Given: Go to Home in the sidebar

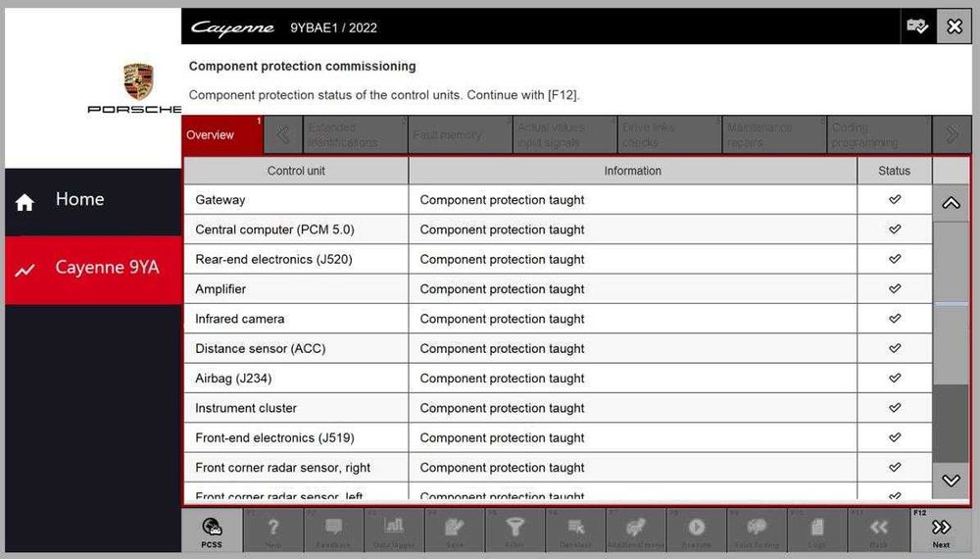Looking at the screenshot, I should tap(93, 202).
